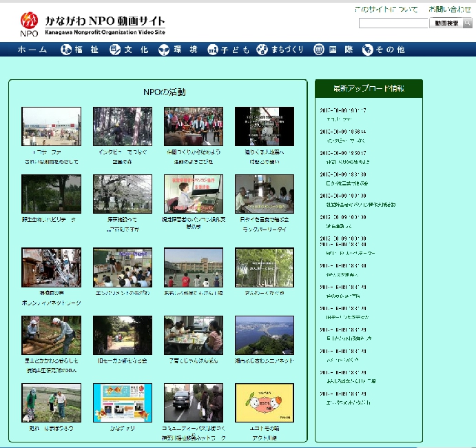The height and width of the screenshot is (448, 476).
Task: Open the 文化 culture category icon
Action: tap(115, 50)
